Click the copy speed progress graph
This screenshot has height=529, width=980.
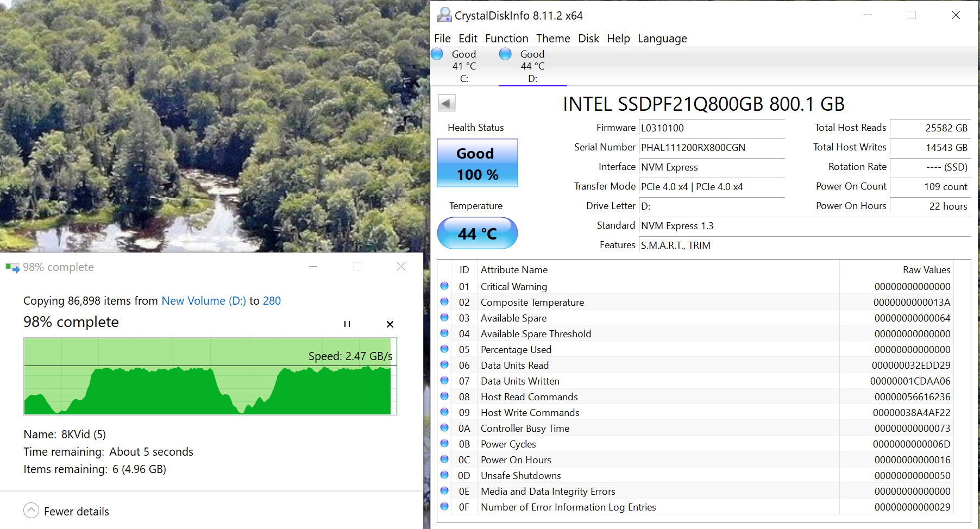[210, 376]
